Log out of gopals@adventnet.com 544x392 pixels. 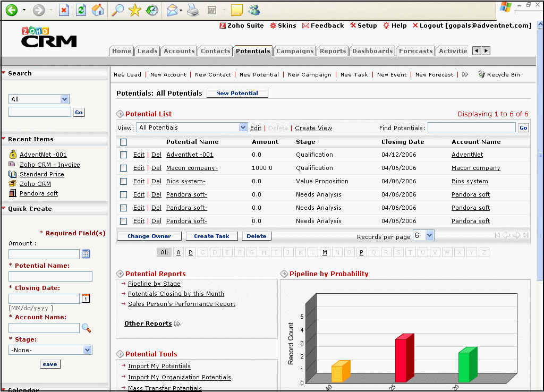[472, 25]
